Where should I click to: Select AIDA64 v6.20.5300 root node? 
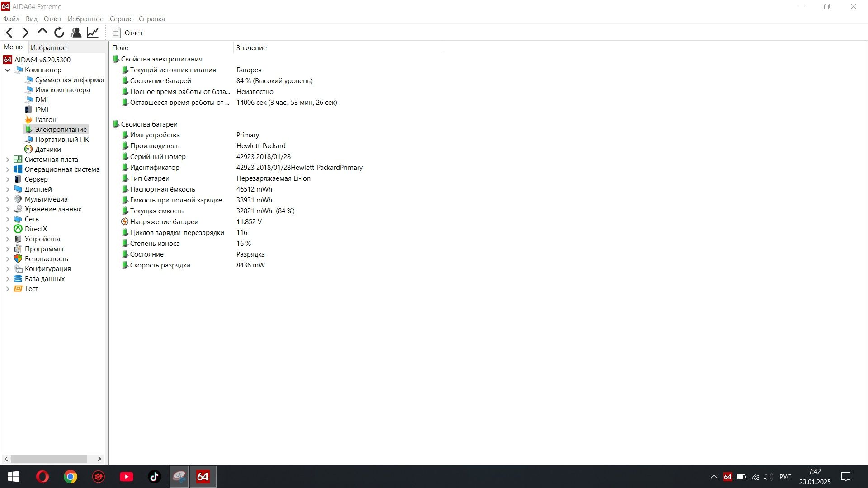tap(38, 60)
